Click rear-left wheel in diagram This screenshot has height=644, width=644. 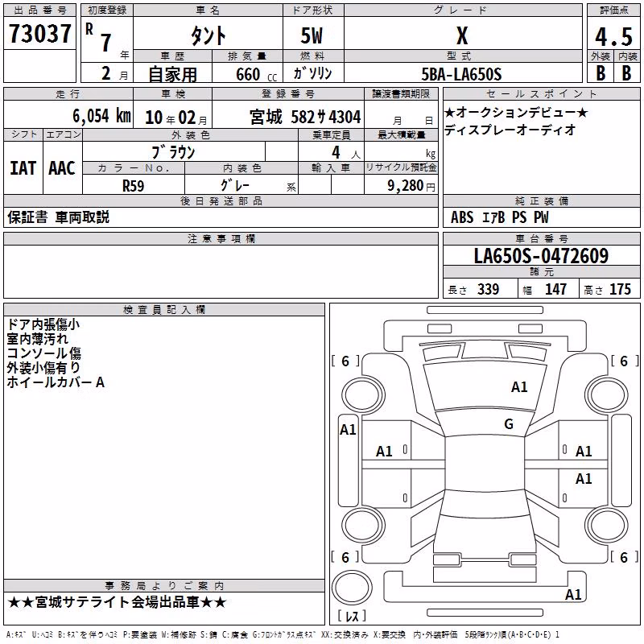[362, 525]
